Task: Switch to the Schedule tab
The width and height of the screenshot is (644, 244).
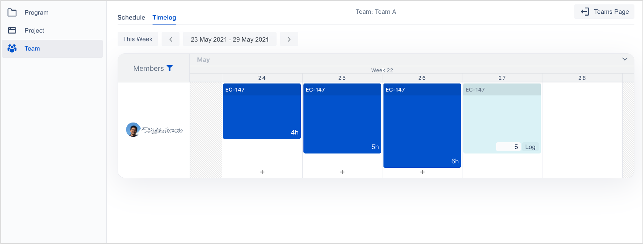Action: click(131, 17)
